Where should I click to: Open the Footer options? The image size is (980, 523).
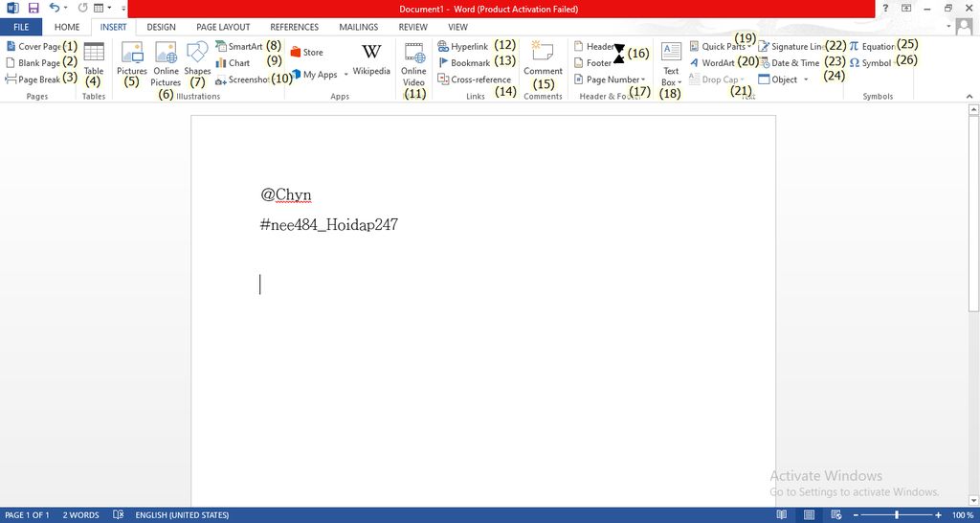click(x=592, y=62)
